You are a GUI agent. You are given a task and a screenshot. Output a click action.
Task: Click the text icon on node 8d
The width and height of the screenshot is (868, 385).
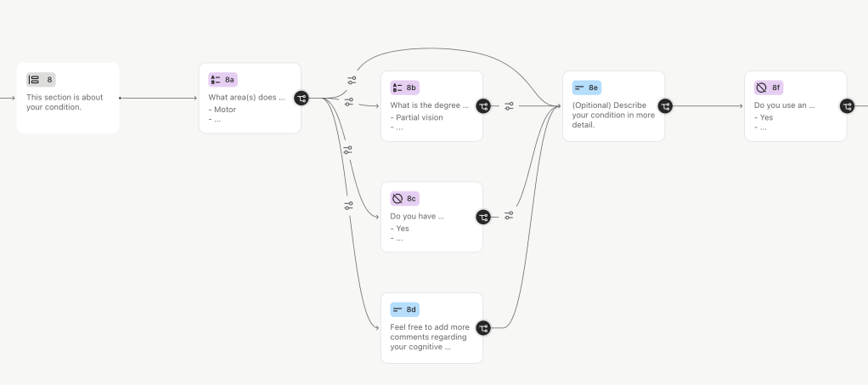tap(397, 309)
